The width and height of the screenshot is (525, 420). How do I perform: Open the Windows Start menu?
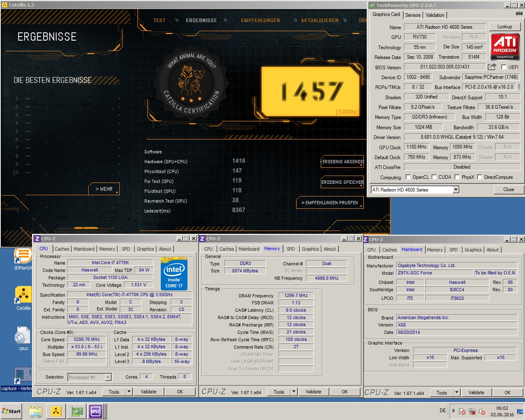pos(11,411)
